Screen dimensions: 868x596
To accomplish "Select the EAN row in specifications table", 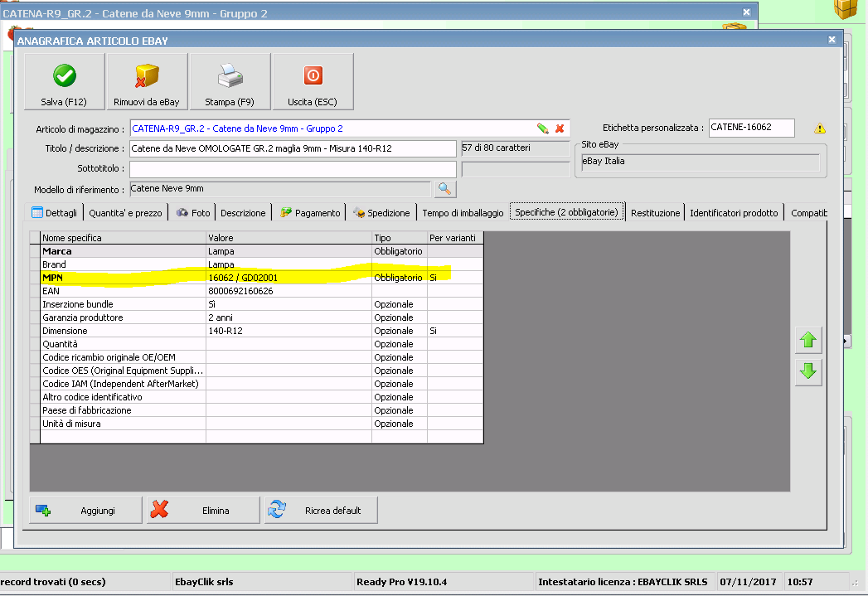I will point(124,291).
